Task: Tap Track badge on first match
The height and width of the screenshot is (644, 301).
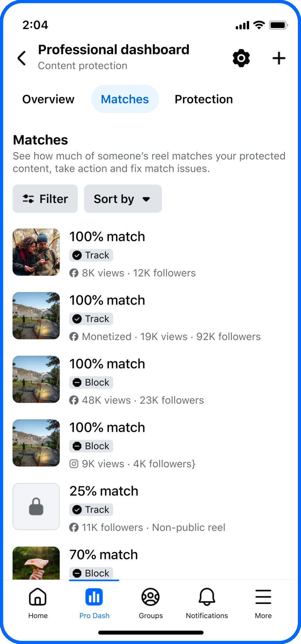Action: [x=91, y=255]
